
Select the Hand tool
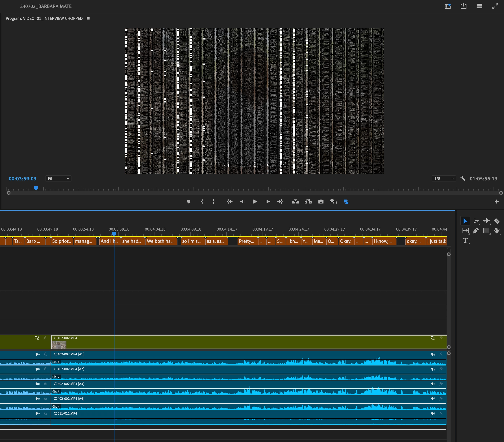coord(497,231)
